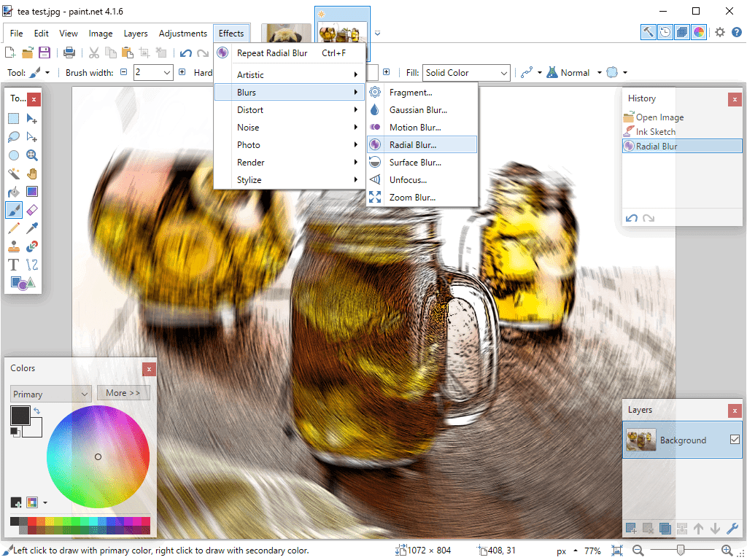Select the Eraser tool
Viewport: 747px width, 560px height.
(x=32, y=210)
